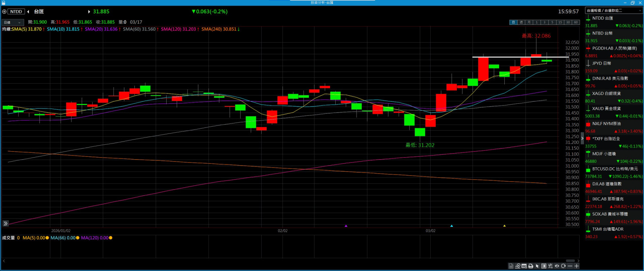The height and width of the screenshot is (271, 644).
Task: Click the refresh chart icon
Action: pos(563,266)
